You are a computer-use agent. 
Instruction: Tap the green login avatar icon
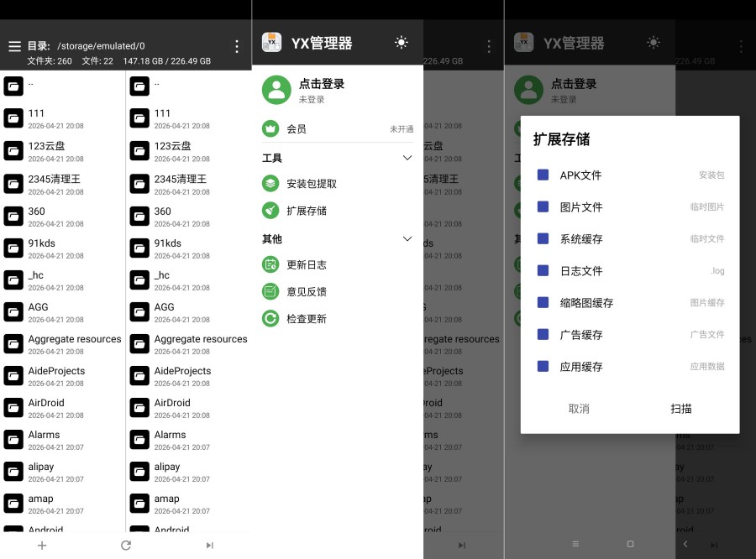[276, 89]
